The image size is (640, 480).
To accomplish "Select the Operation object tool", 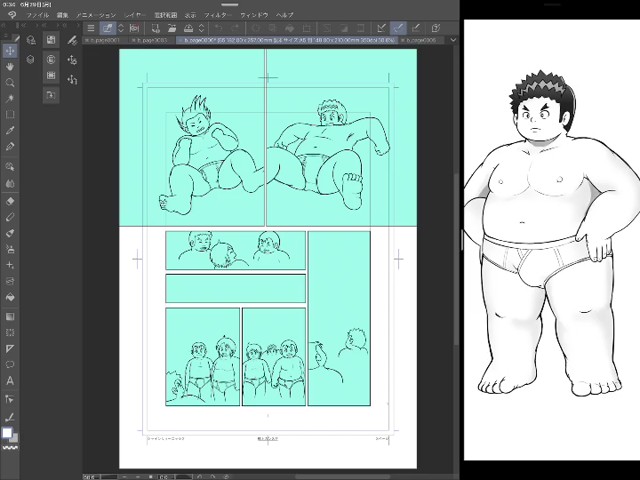I will [x=10, y=167].
